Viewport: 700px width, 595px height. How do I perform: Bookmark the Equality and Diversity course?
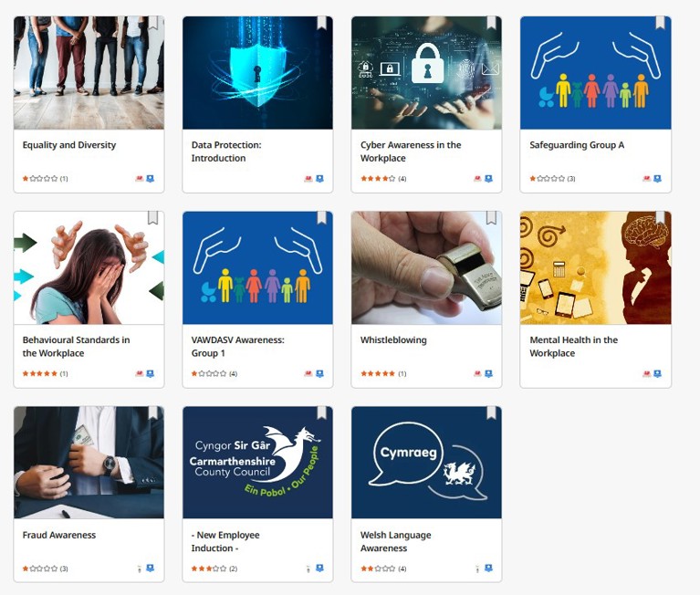153,23
